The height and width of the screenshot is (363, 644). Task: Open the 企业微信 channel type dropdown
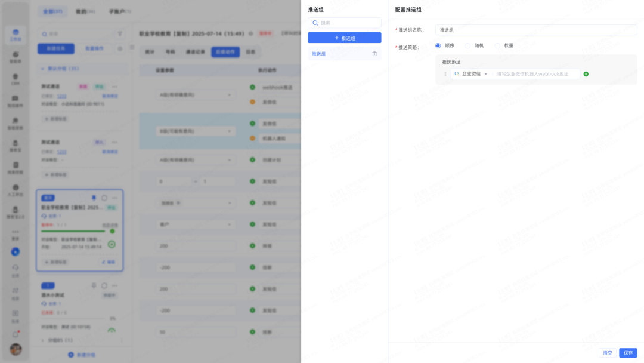471,74
